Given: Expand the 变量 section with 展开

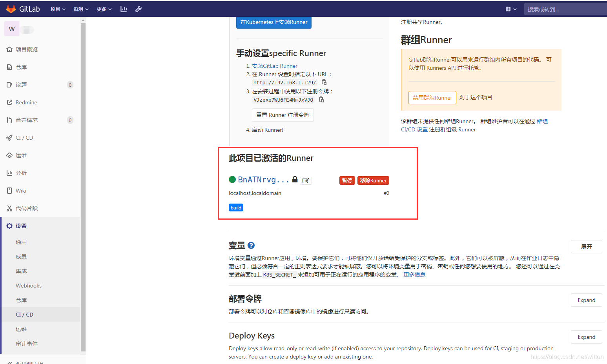Looking at the screenshot, I should click(587, 247).
